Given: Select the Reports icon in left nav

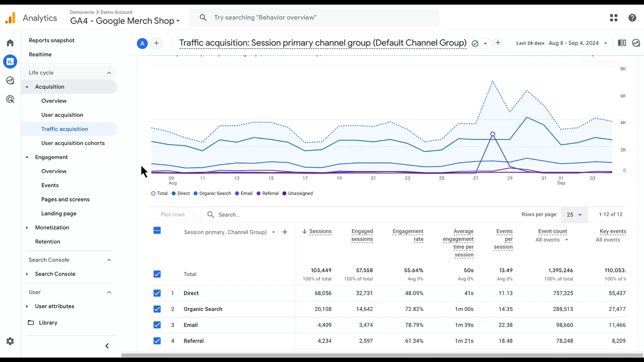Looking at the screenshot, I should pyautogui.click(x=10, y=61).
